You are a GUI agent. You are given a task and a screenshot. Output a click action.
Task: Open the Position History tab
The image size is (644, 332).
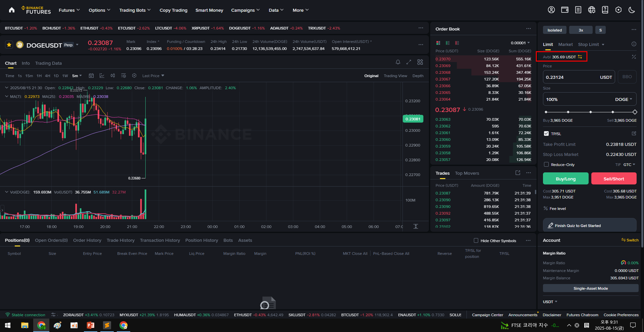point(202,240)
